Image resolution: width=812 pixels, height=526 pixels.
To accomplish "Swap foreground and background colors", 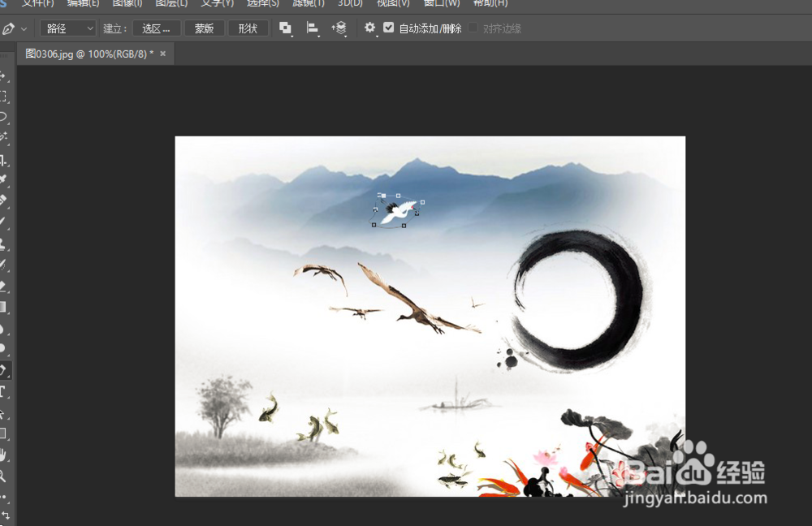I will click(x=6, y=515).
